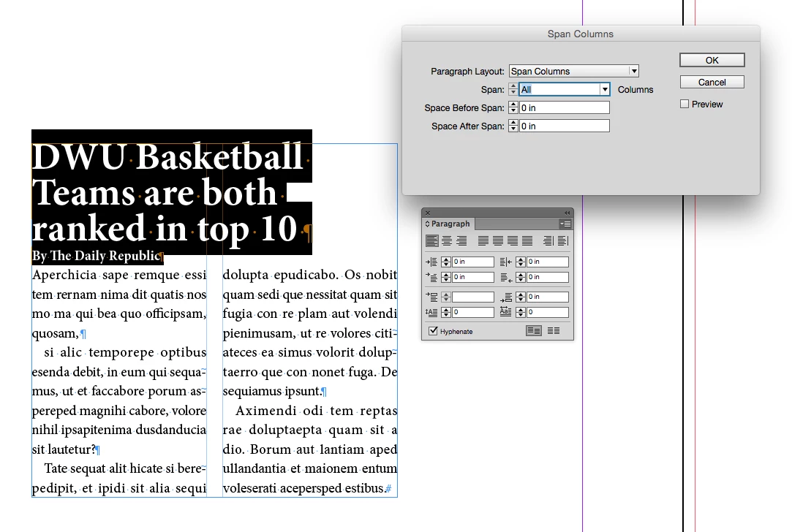Image resolution: width=792 pixels, height=532 pixels.
Task: Click the Drop Cap Characters icon
Action: pyautogui.click(x=505, y=312)
